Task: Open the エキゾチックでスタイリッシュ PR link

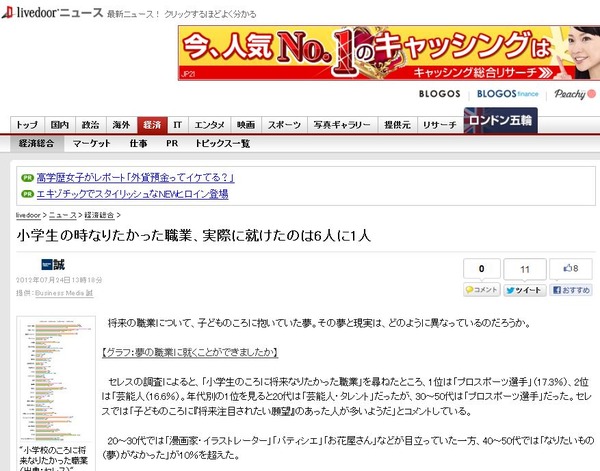Action: 132,194
